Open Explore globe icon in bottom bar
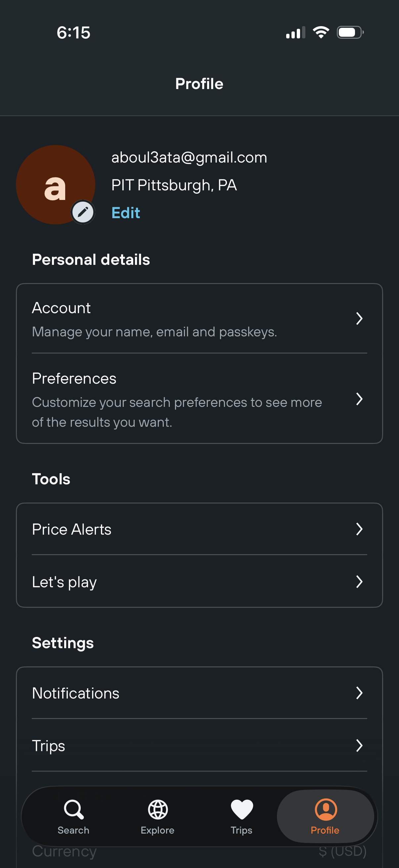The width and height of the screenshot is (399, 868). point(157,809)
